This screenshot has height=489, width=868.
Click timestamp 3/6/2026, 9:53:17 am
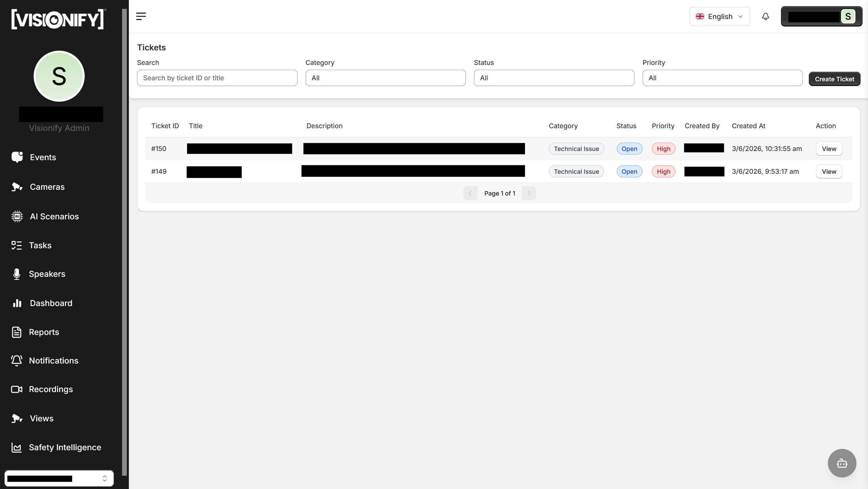click(x=765, y=171)
